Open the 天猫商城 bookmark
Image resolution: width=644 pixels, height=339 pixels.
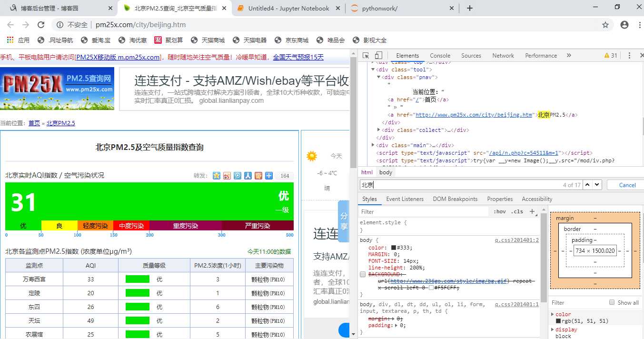point(208,40)
